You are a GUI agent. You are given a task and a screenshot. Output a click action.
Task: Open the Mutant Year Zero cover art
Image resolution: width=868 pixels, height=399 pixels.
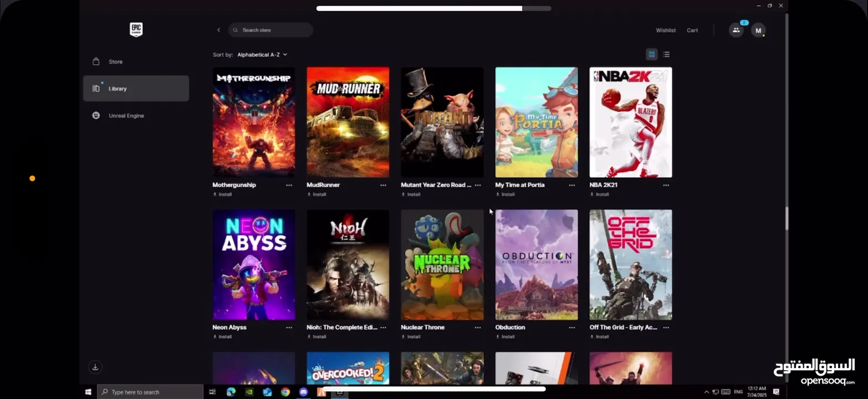pyautogui.click(x=442, y=122)
